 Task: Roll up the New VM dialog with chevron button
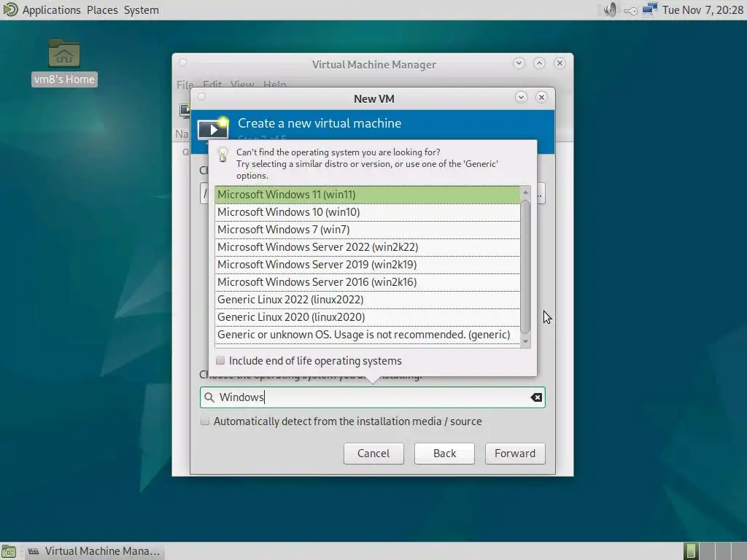pyautogui.click(x=521, y=97)
